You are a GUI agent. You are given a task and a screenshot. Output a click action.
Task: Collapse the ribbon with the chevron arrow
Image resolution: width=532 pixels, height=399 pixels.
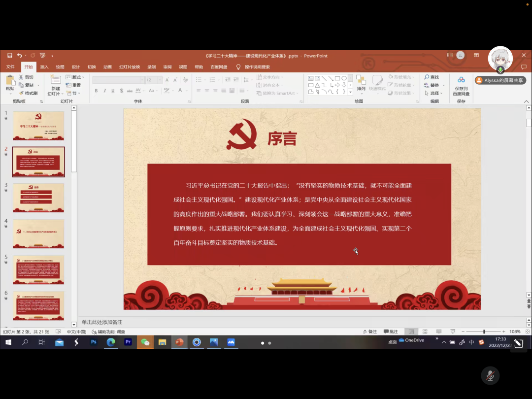point(526,101)
